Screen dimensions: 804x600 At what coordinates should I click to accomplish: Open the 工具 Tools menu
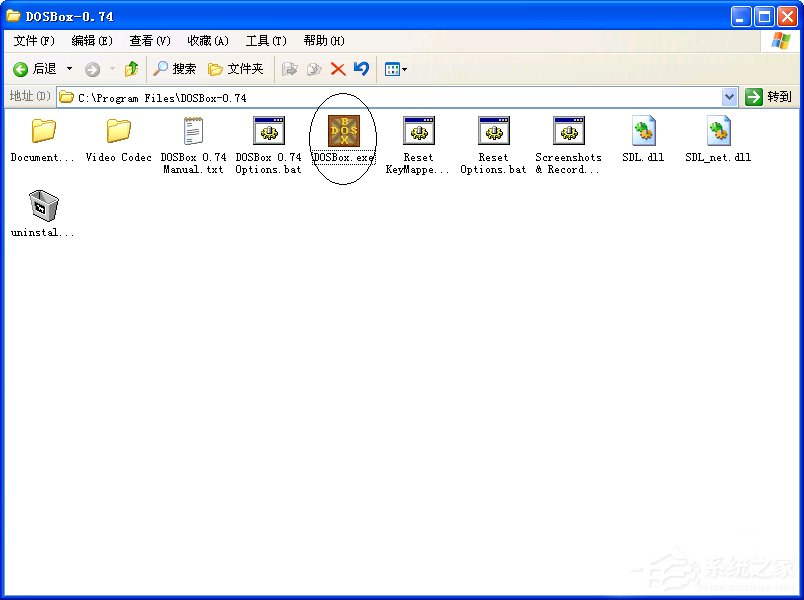coord(265,41)
